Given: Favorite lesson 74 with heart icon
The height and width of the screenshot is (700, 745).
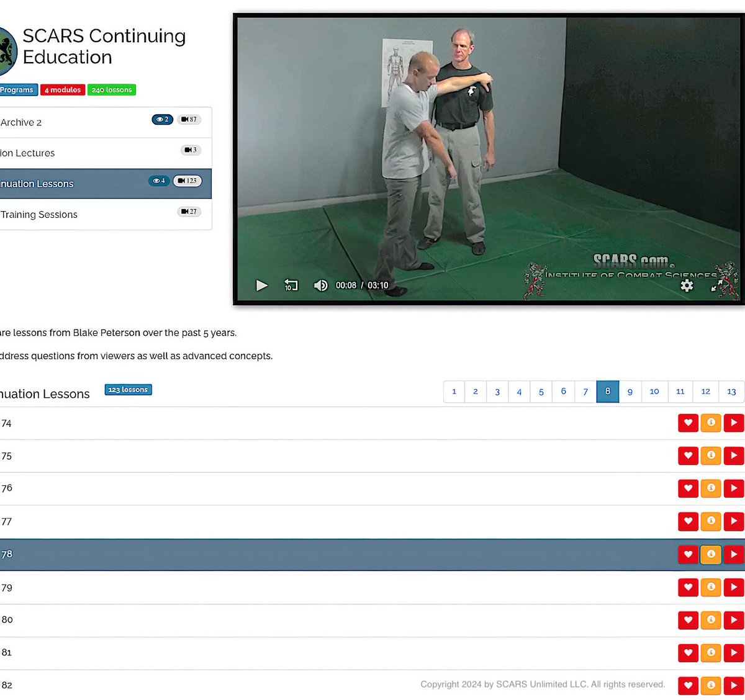Looking at the screenshot, I should pyautogui.click(x=688, y=423).
